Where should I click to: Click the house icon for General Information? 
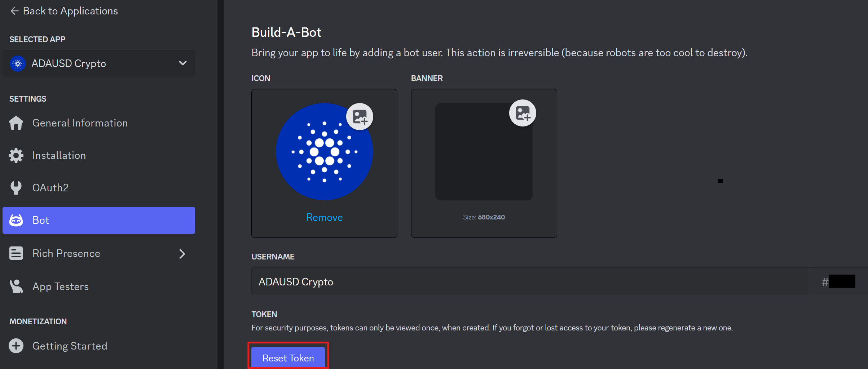pos(16,123)
